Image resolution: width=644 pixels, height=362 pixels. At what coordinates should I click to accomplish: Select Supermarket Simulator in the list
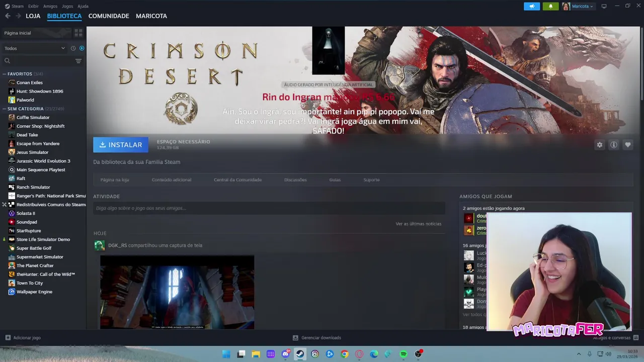click(40, 257)
